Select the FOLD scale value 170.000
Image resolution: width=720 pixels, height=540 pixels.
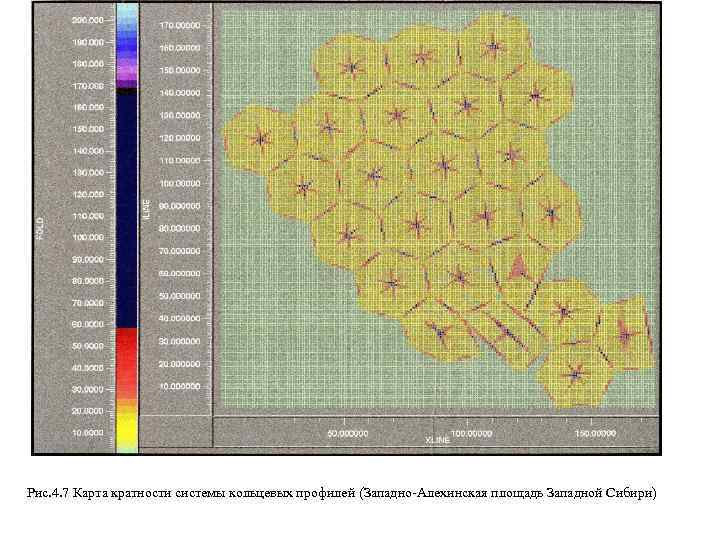88,86
